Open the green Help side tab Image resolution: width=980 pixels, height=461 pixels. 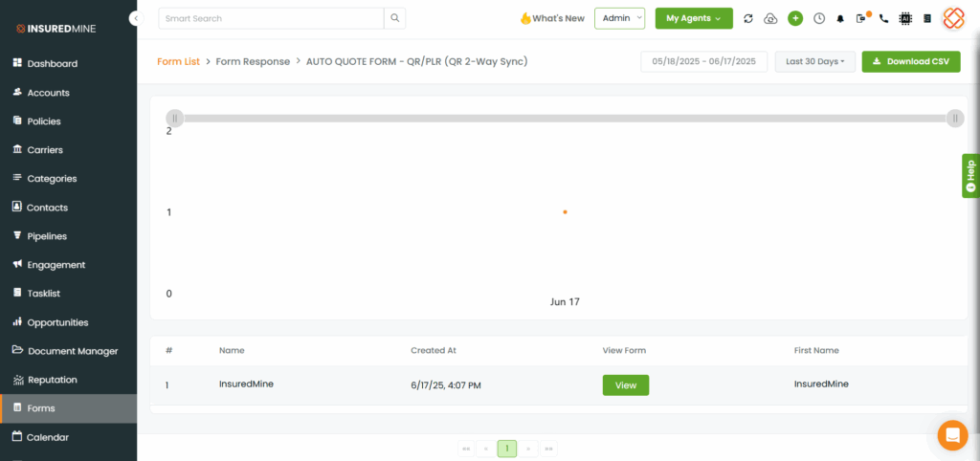pyautogui.click(x=970, y=176)
